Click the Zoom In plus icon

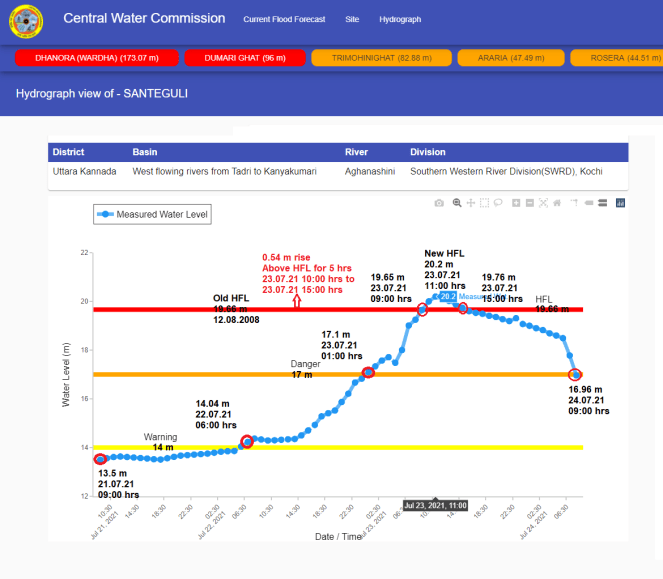tap(516, 203)
